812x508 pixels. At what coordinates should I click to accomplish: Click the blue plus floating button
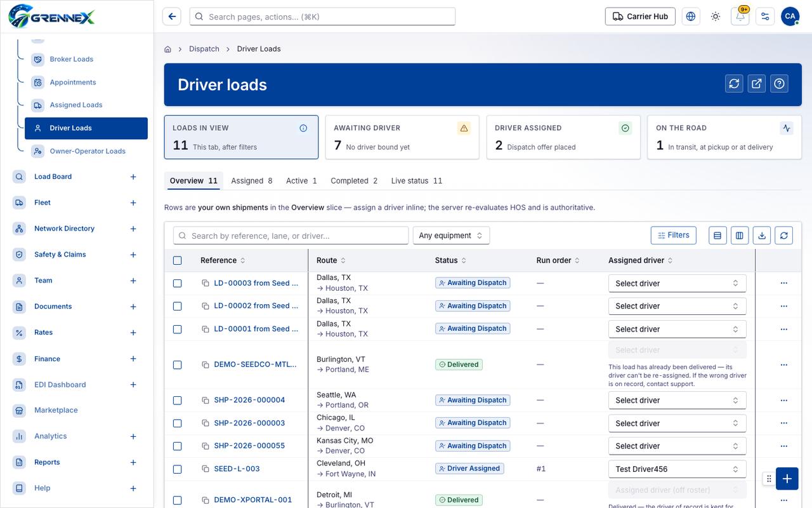tap(787, 479)
